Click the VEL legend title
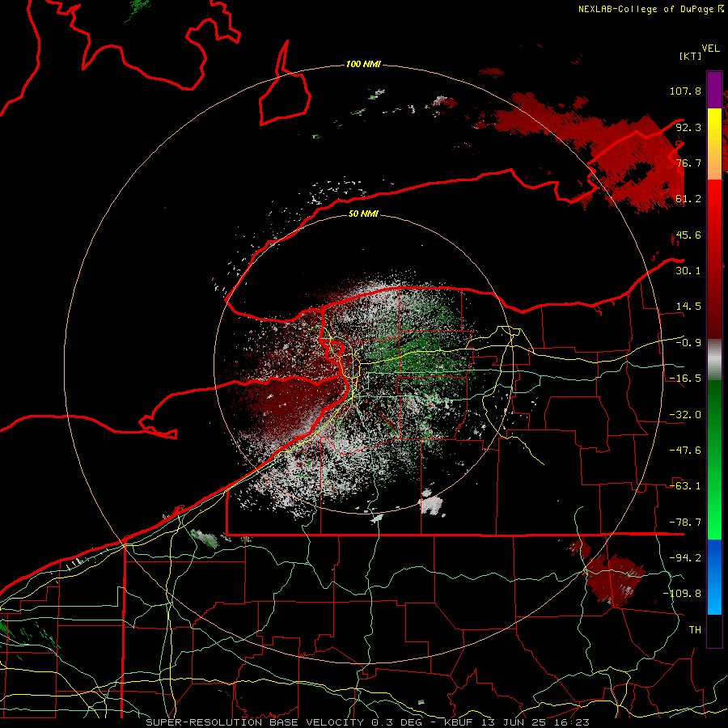 710,49
